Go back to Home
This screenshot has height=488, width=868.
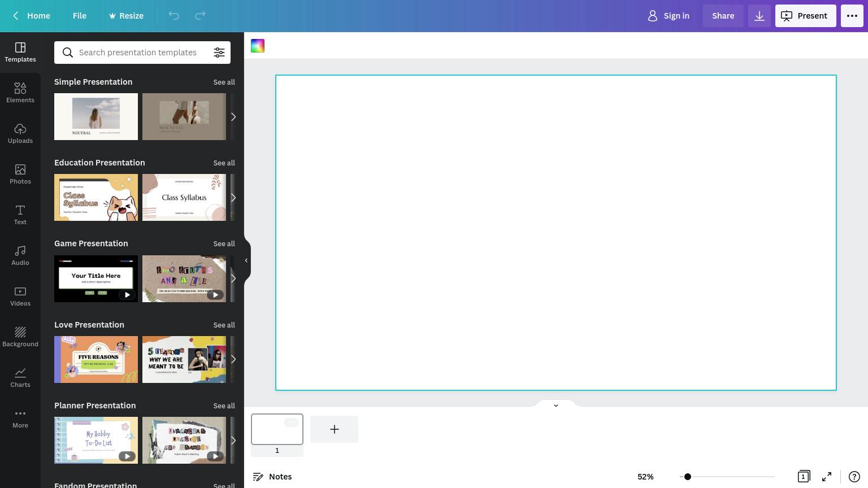tap(32, 16)
